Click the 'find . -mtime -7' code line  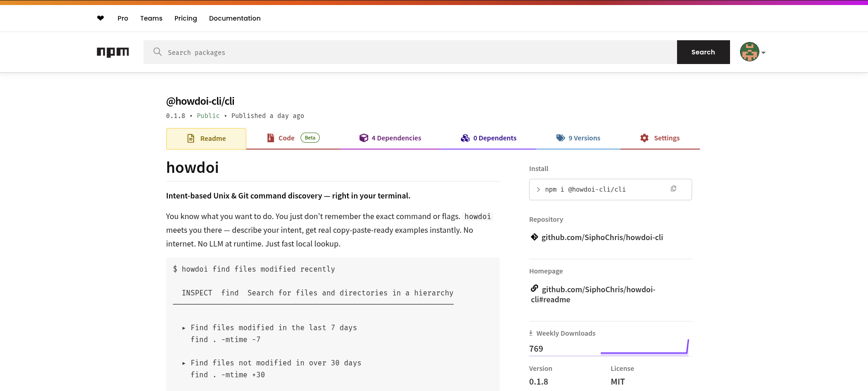[226, 339]
